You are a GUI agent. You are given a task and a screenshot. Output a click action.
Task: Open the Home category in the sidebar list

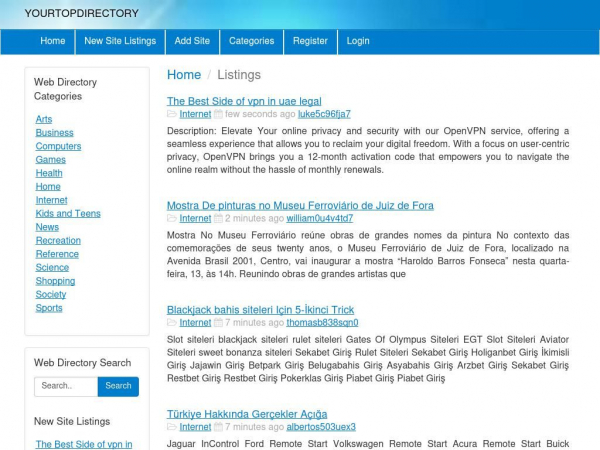[x=48, y=187]
